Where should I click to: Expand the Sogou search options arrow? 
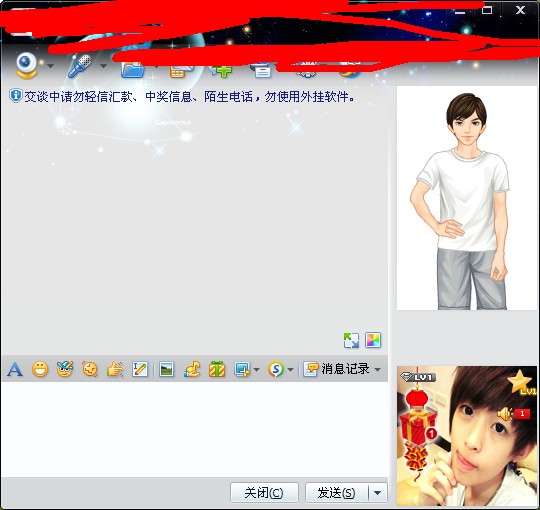[290, 370]
